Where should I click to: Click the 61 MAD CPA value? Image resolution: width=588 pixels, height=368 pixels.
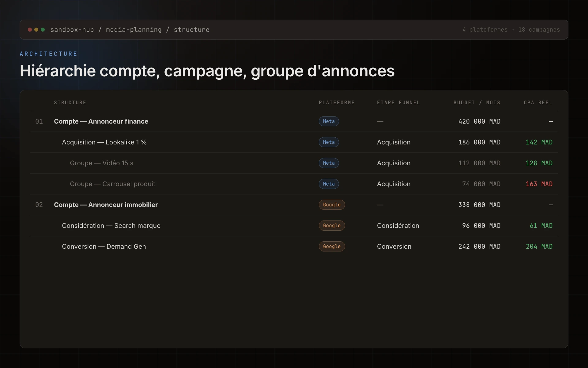click(541, 226)
